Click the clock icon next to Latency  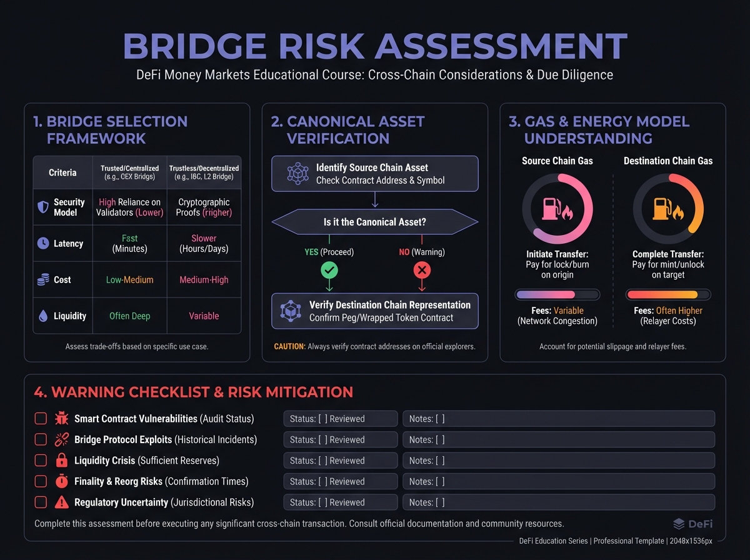[x=43, y=243]
